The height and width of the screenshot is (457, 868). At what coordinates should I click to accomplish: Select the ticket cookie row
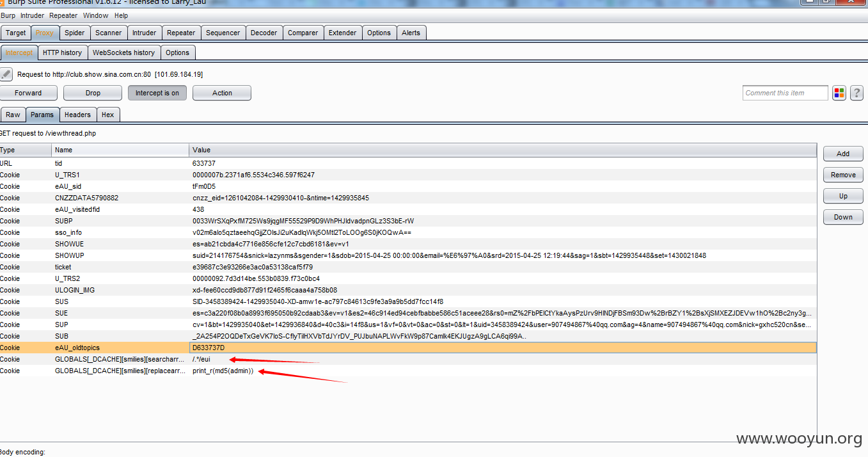coord(408,267)
